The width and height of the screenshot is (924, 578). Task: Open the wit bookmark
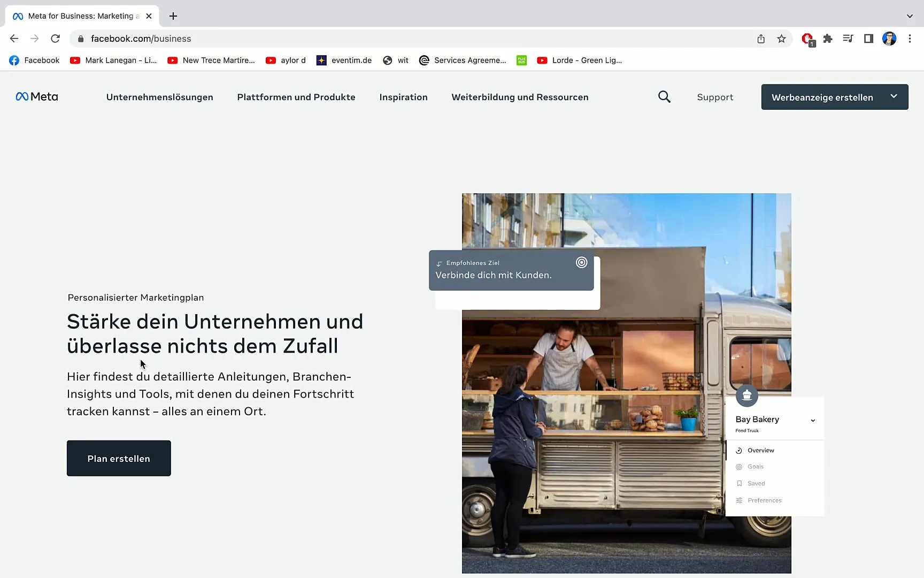tap(396, 60)
